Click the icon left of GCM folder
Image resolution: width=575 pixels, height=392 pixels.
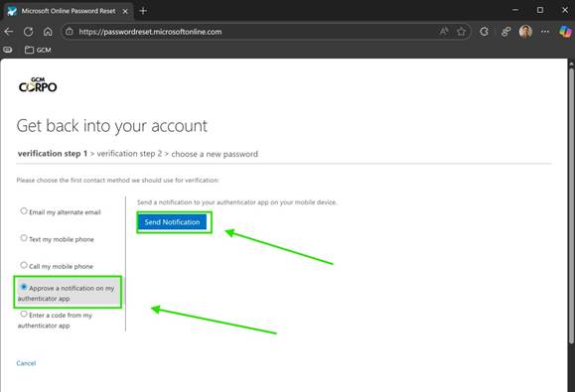tap(8, 50)
